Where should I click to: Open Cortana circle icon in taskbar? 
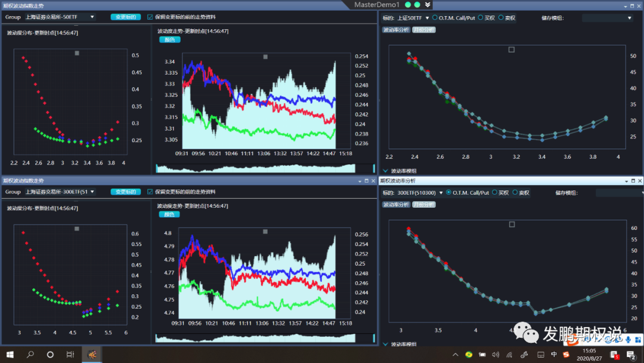coord(50,355)
